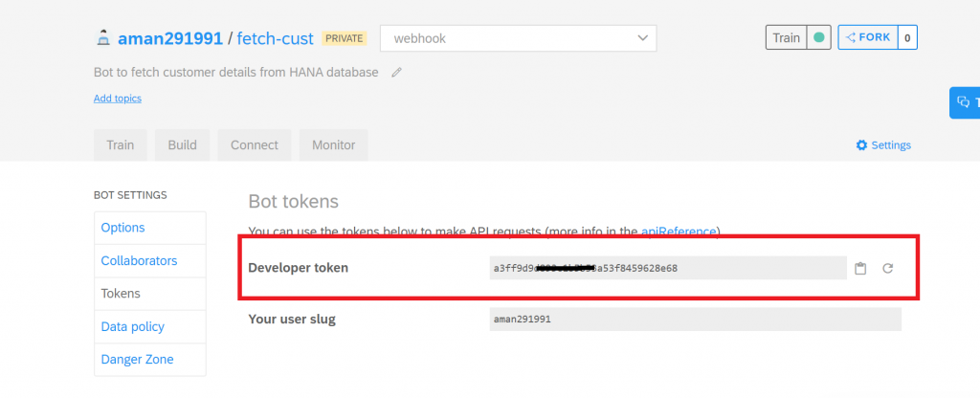The width and height of the screenshot is (980, 398).
Task: Edit bot description using pencil icon
Action: (x=396, y=73)
